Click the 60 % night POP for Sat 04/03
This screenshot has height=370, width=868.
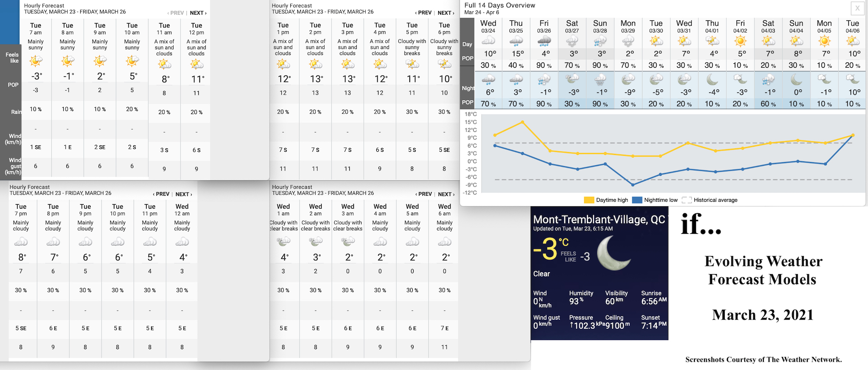[x=768, y=104]
